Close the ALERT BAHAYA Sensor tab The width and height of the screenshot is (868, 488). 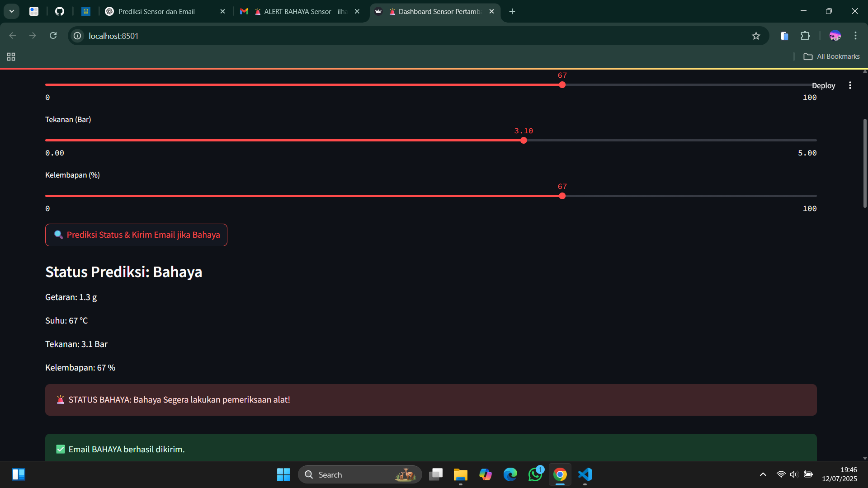(357, 12)
